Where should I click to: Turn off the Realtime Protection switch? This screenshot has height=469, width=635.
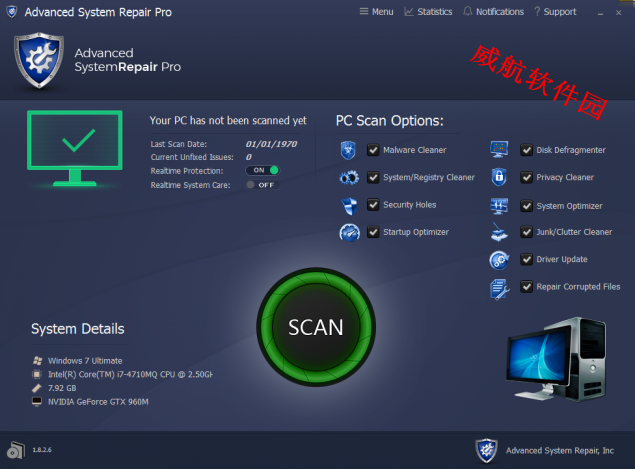click(x=262, y=171)
